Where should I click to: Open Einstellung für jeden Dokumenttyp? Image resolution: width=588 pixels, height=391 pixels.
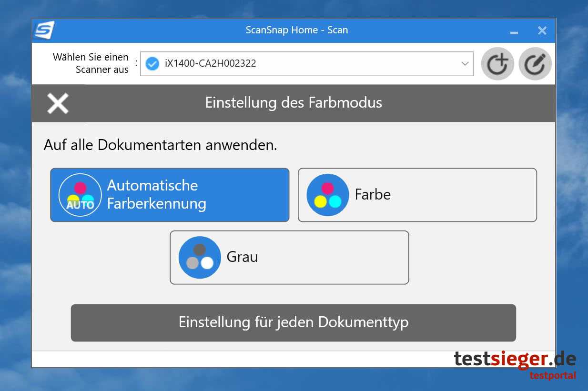click(x=293, y=322)
